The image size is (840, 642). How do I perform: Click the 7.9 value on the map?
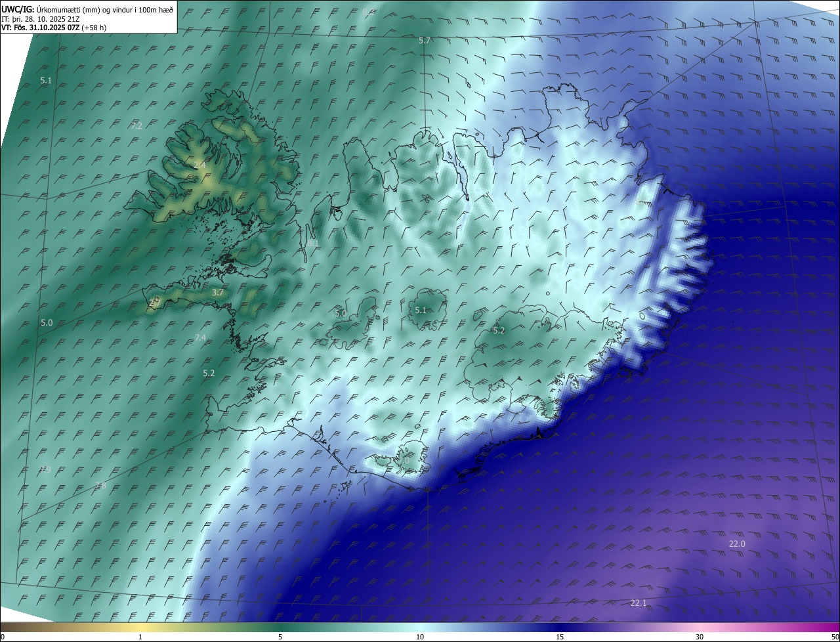[x=45, y=469]
